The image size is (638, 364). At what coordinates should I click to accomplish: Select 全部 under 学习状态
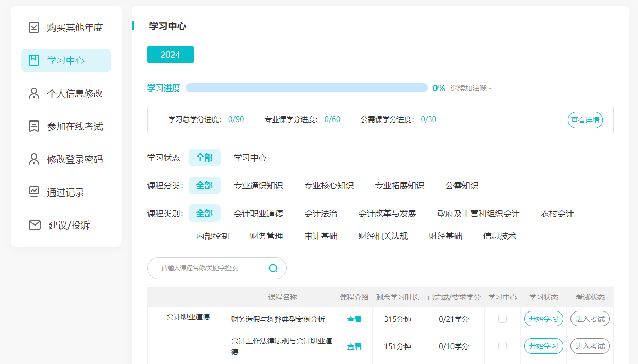(204, 158)
